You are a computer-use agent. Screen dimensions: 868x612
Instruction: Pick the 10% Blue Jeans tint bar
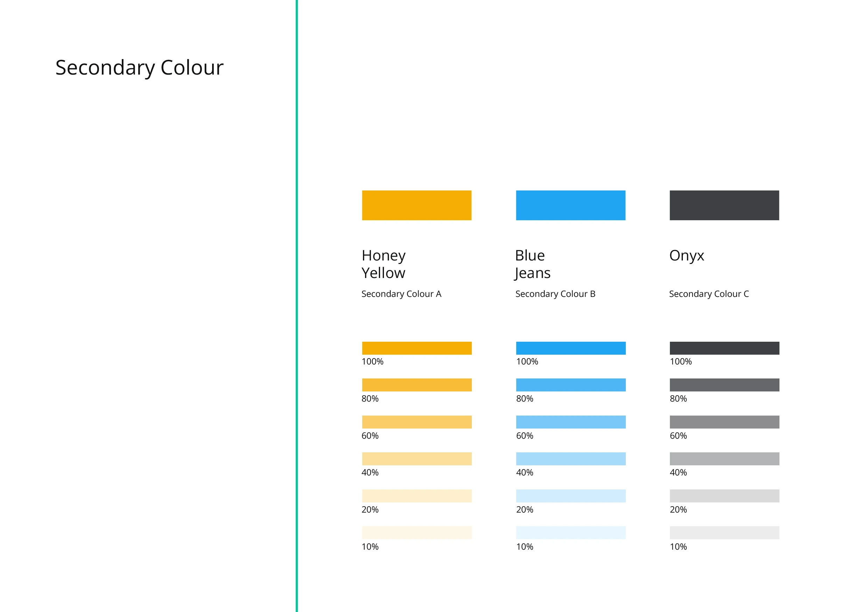(x=570, y=532)
